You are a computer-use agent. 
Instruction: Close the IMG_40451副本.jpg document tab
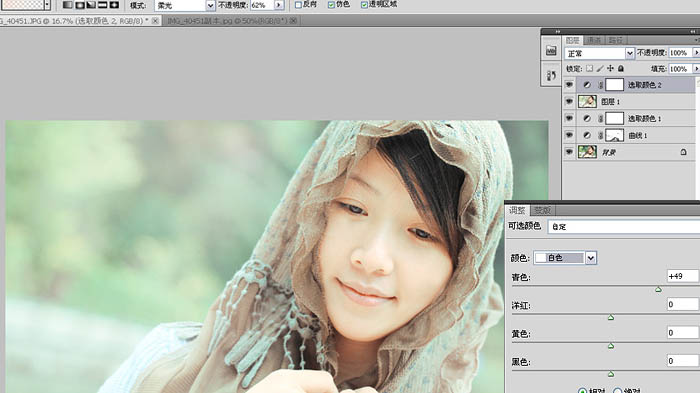pyautogui.click(x=294, y=21)
